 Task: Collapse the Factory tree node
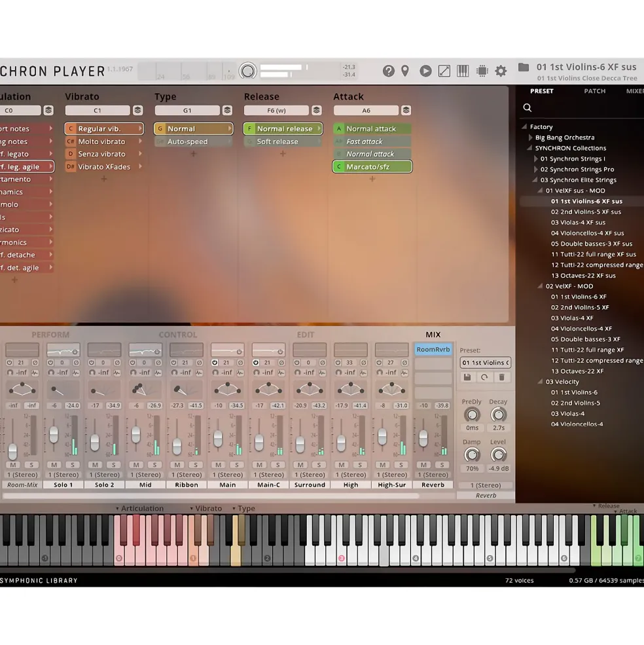(x=524, y=126)
